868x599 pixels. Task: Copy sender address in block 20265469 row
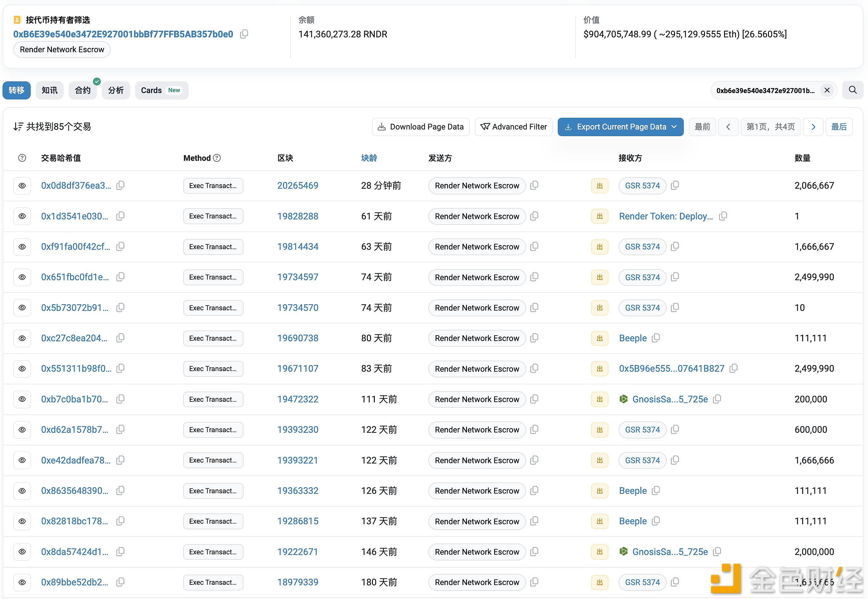[x=534, y=186]
